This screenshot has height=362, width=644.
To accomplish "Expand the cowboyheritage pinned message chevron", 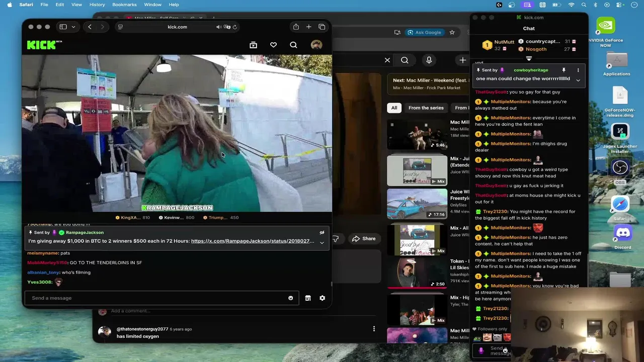I will (578, 80).
